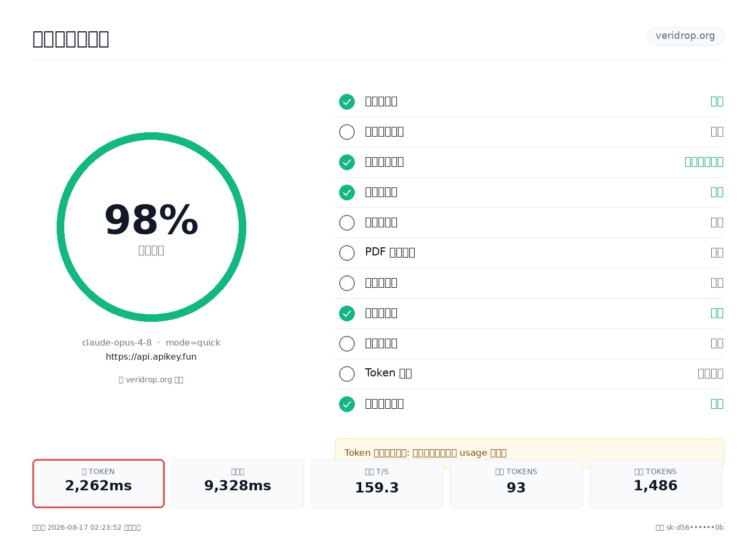Click the 98% circular score ring

(151, 227)
